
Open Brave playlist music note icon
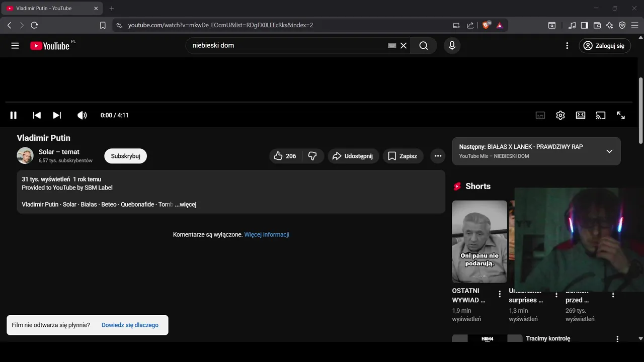[572, 25]
